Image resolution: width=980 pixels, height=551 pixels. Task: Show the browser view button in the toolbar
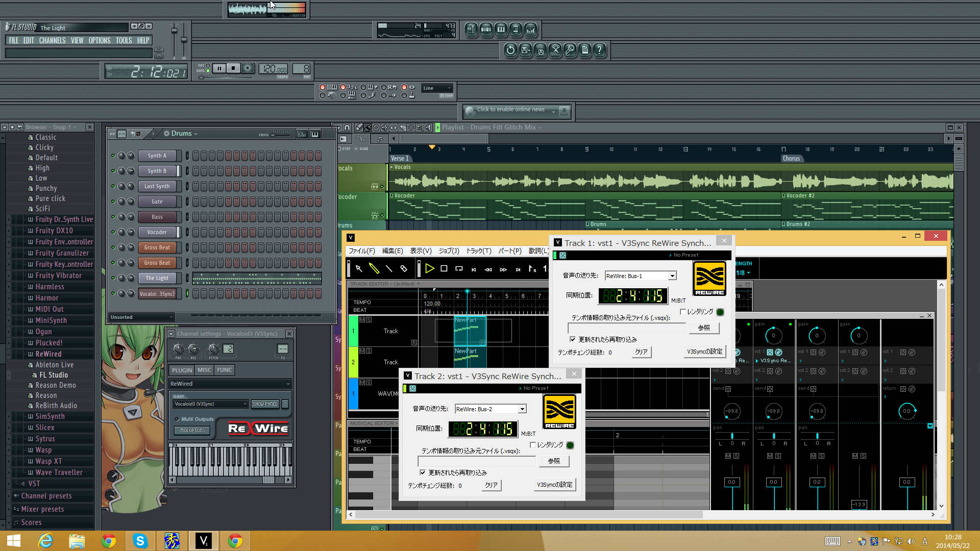(x=516, y=30)
